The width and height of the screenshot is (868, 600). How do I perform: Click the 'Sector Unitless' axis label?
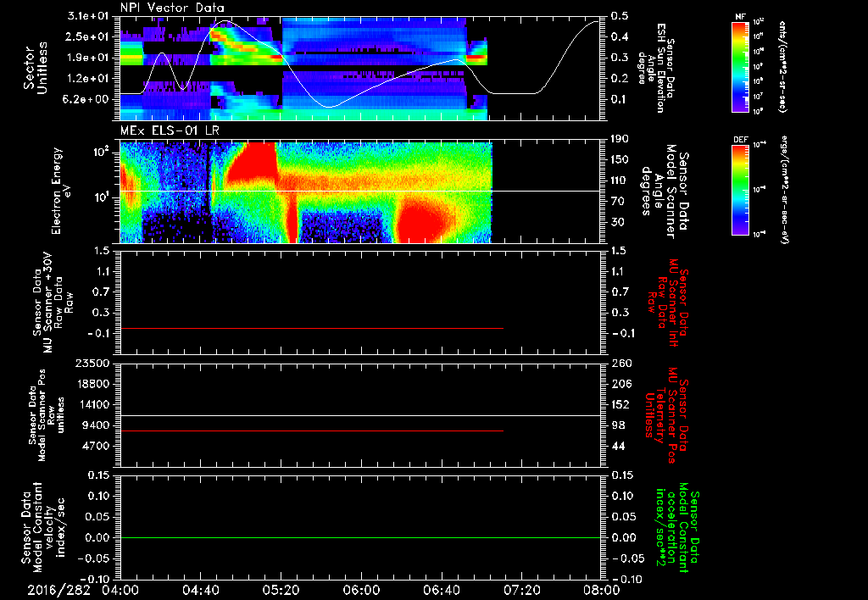[x=36, y=68]
